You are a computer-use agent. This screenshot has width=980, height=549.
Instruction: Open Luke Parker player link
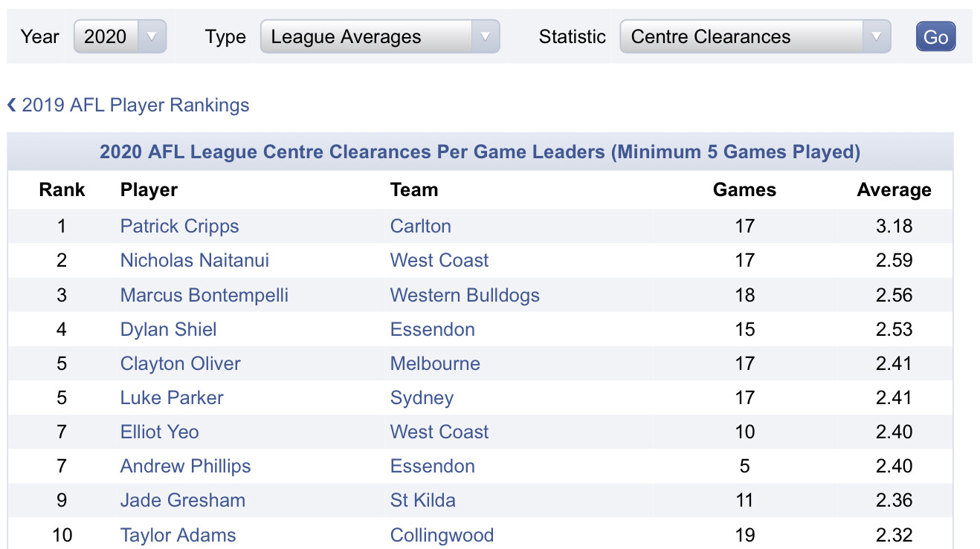pos(172,397)
